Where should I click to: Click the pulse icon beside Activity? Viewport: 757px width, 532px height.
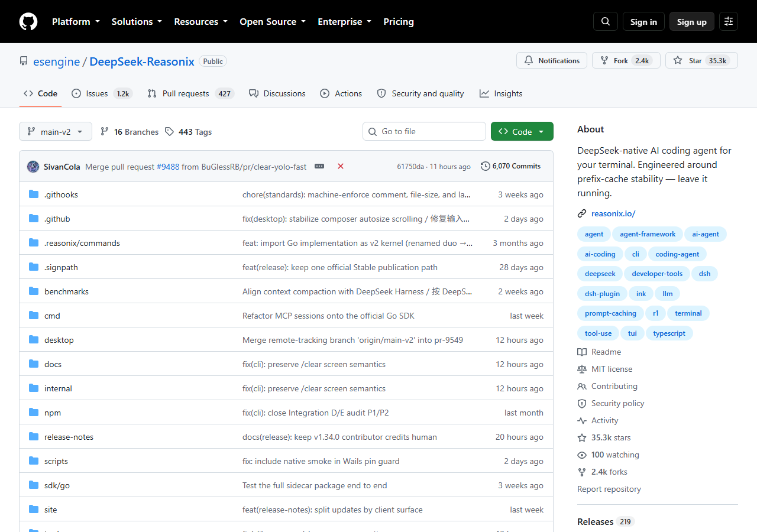[x=582, y=421]
